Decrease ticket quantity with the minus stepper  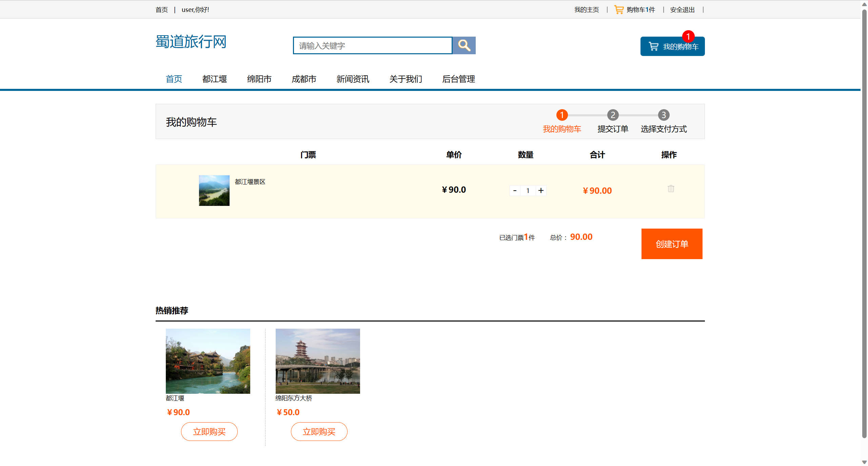pyautogui.click(x=515, y=190)
